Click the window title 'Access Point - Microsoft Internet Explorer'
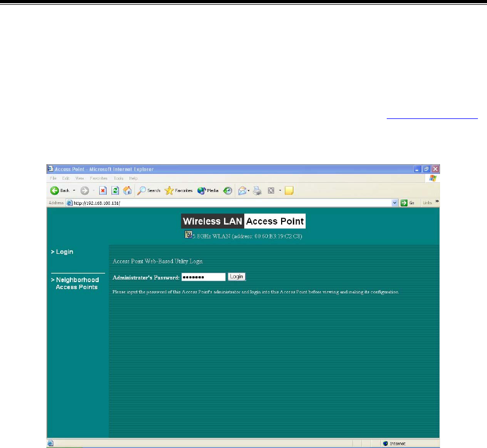This screenshot has height=448, width=487. [x=105, y=169]
